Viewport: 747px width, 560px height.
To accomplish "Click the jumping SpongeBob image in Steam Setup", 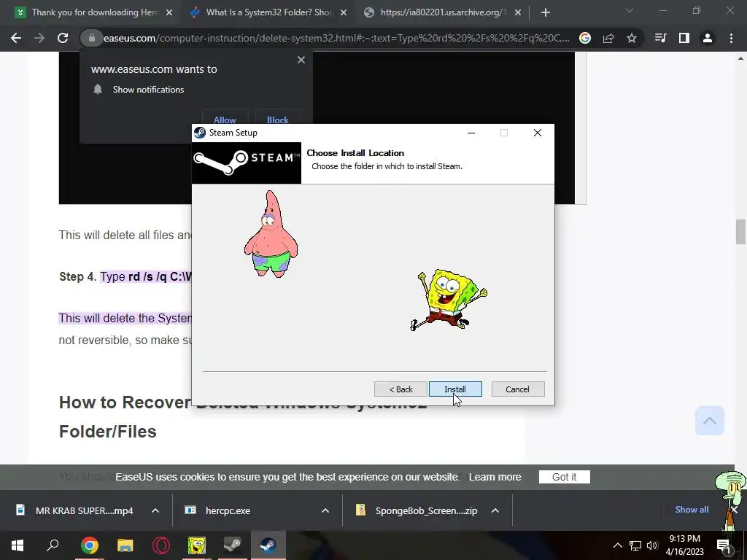I will 449,300.
